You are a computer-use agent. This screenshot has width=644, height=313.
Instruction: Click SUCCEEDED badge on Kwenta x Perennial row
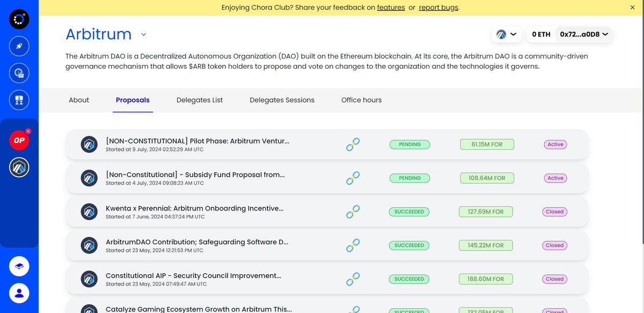tap(409, 212)
